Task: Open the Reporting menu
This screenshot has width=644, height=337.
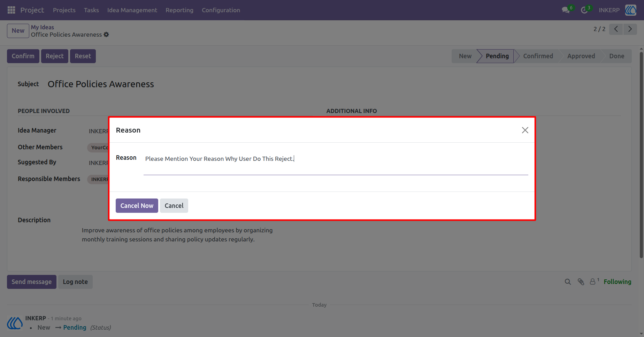Action: 179,10
